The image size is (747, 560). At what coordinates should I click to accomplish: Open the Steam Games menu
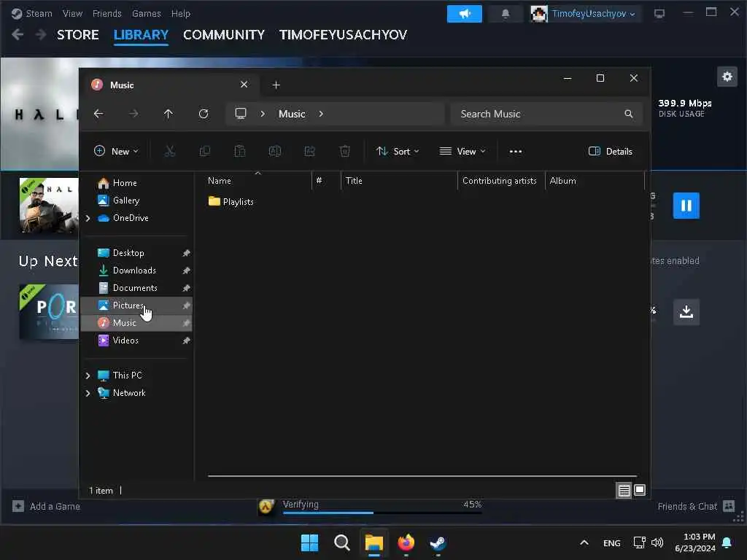pyautogui.click(x=146, y=13)
